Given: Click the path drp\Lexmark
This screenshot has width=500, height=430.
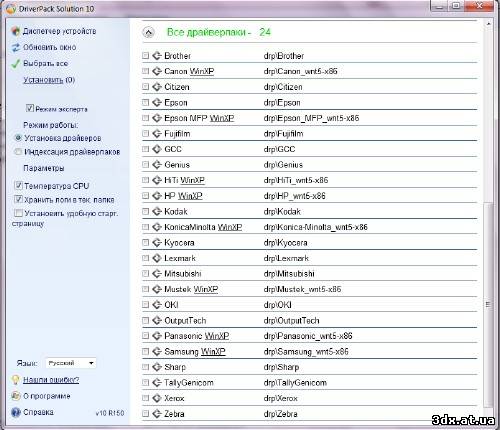Looking at the screenshot, I should pos(286,258).
